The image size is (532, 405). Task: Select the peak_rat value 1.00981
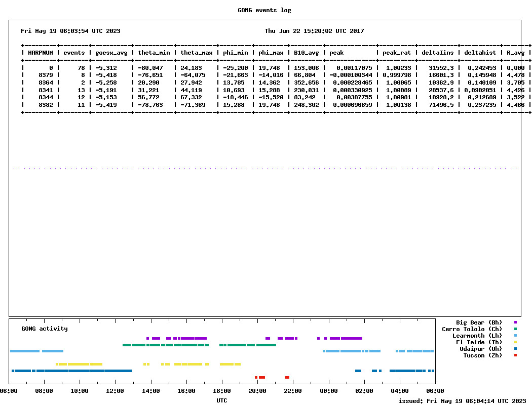pos(398,97)
